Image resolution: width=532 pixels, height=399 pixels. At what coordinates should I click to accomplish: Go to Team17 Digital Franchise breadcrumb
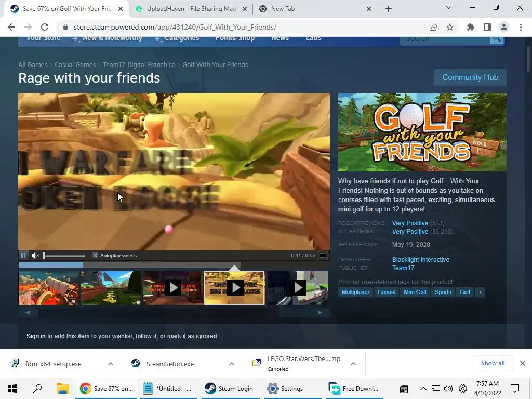(139, 65)
